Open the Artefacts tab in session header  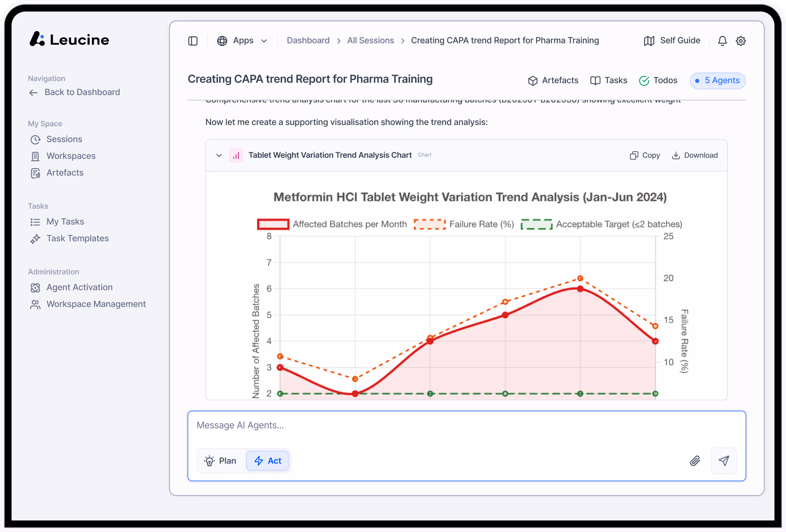553,80
